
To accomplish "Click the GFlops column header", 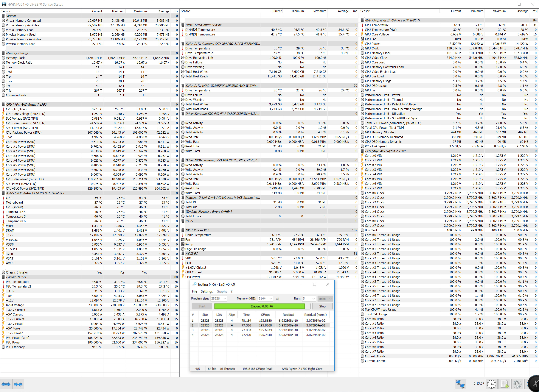I will click(265, 315).
